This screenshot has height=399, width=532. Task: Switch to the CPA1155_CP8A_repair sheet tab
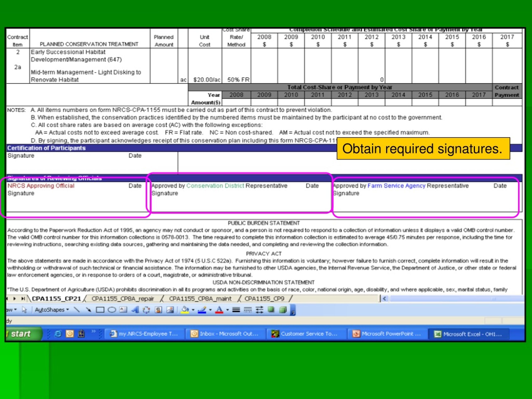click(x=123, y=298)
